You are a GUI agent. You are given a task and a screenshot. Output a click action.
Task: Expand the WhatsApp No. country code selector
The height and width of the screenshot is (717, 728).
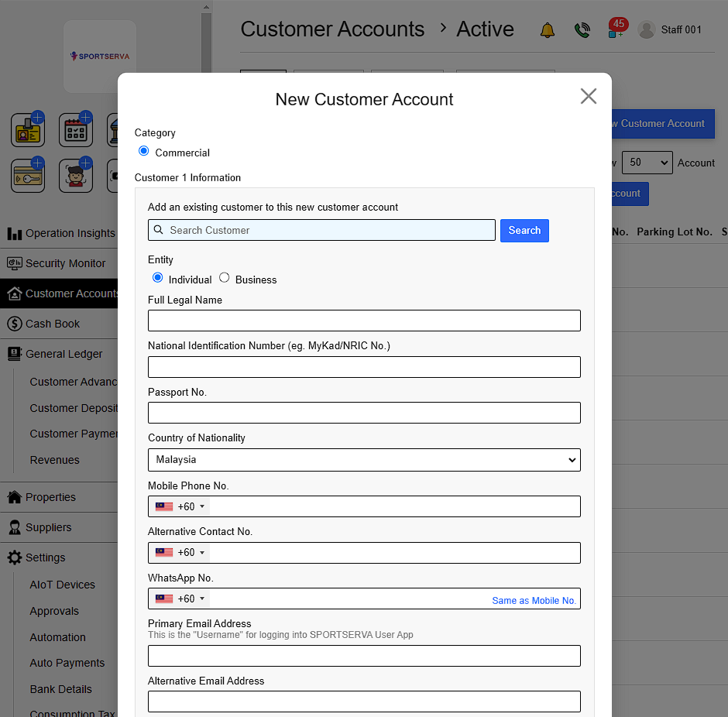tap(180, 599)
